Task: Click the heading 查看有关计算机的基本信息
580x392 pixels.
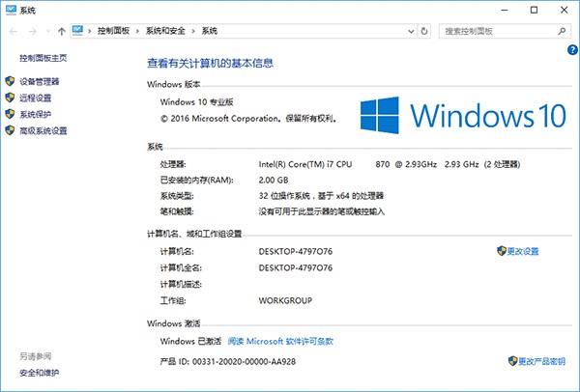Action: point(210,63)
